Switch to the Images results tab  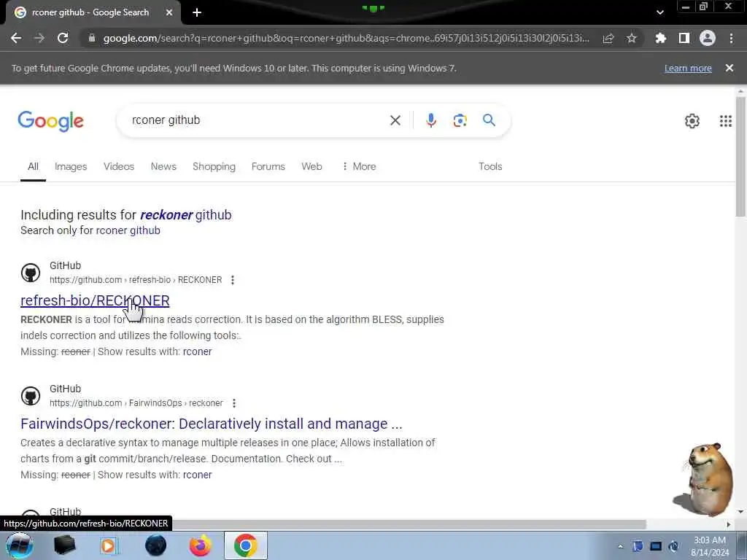[x=71, y=167]
